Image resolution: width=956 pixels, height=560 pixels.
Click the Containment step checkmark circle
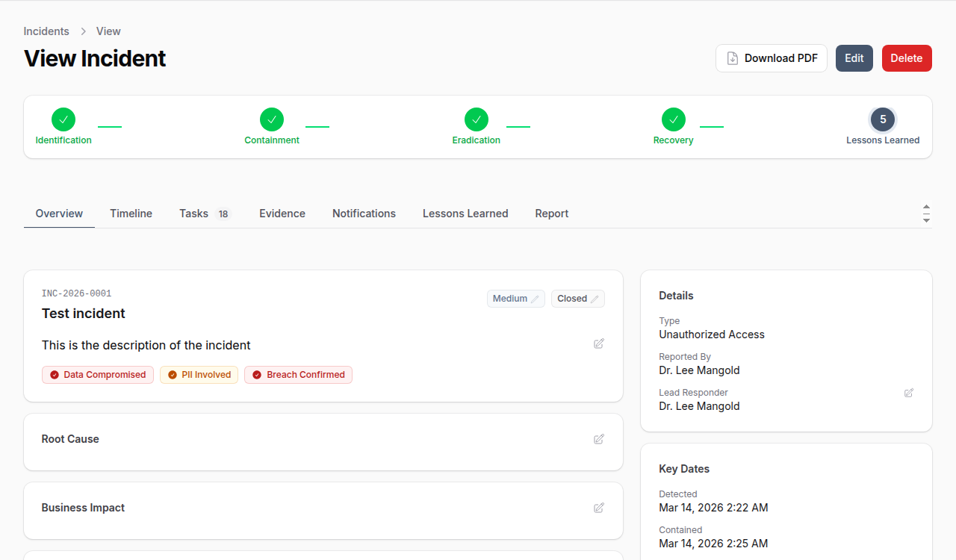(272, 119)
